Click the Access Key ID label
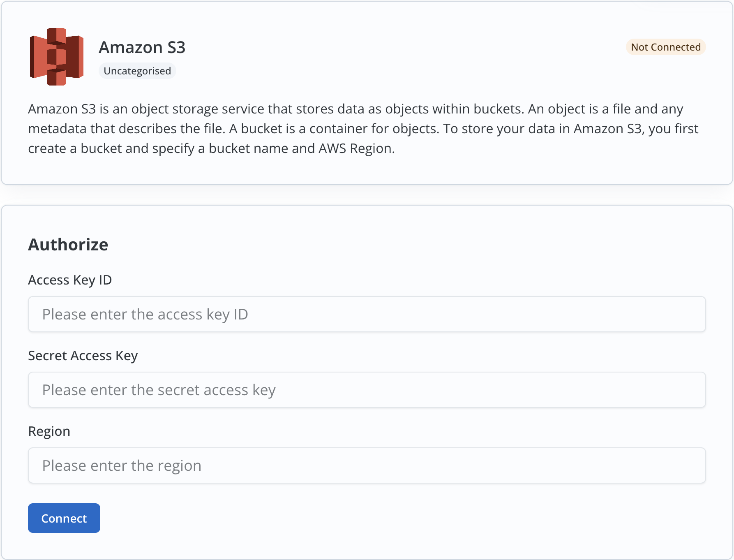 click(70, 280)
